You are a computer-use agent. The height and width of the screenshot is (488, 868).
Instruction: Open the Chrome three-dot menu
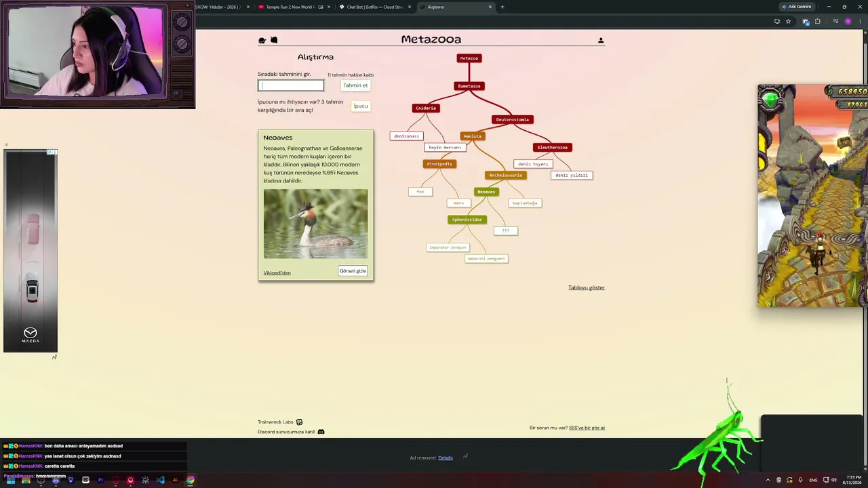pyautogui.click(x=860, y=22)
